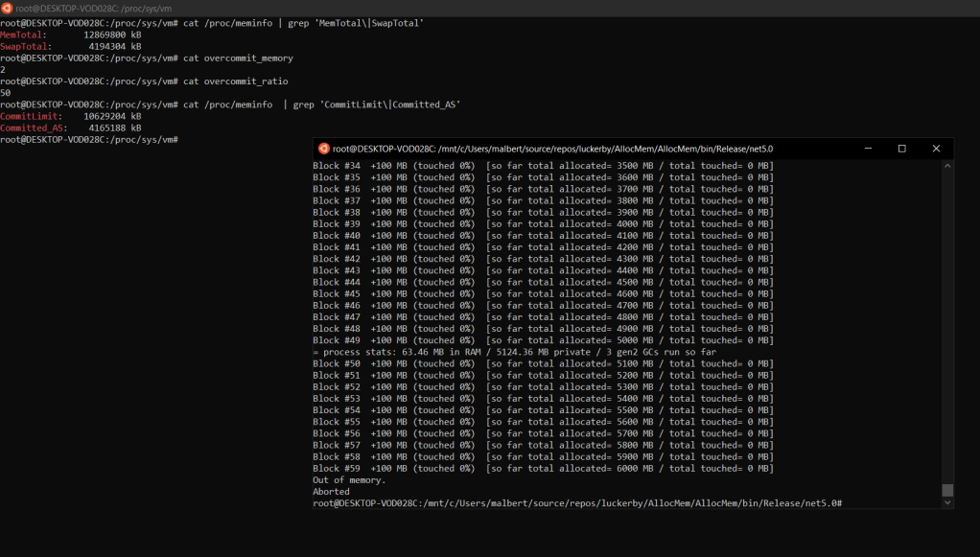Click the 'Out of memory.' output line
Image resolution: width=980 pixels, height=557 pixels.
coord(349,480)
